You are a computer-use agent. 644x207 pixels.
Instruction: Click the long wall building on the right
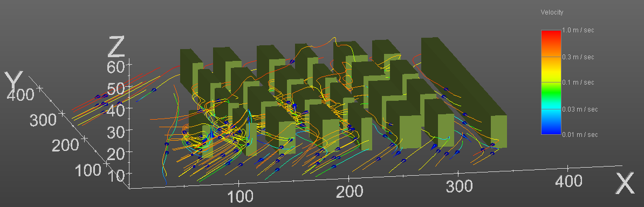pyautogui.click(x=464, y=92)
